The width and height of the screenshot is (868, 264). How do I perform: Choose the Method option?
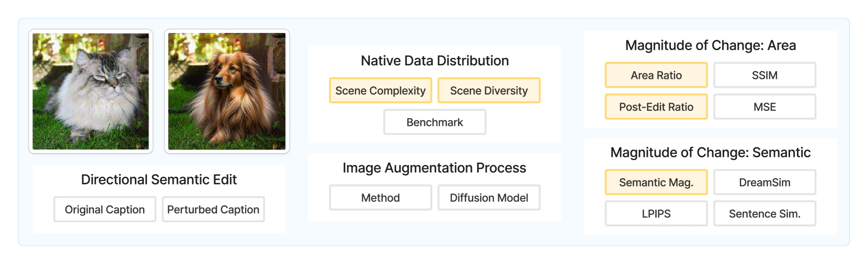(x=380, y=198)
